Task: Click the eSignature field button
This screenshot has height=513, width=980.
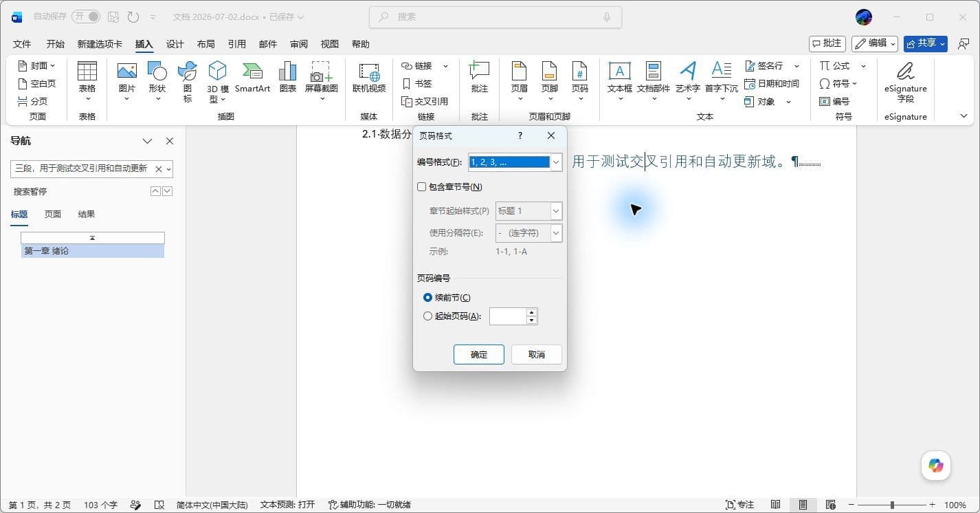Action: (x=906, y=81)
